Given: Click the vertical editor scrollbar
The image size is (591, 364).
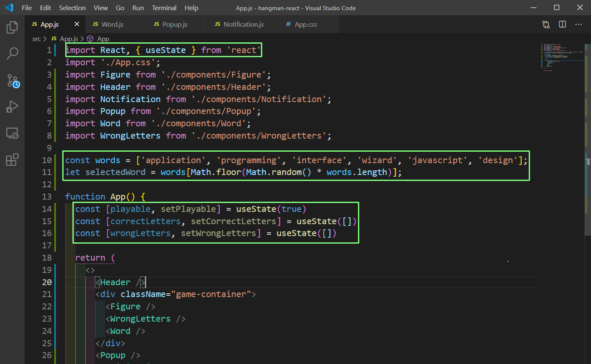Looking at the screenshot, I should tap(588, 140).
